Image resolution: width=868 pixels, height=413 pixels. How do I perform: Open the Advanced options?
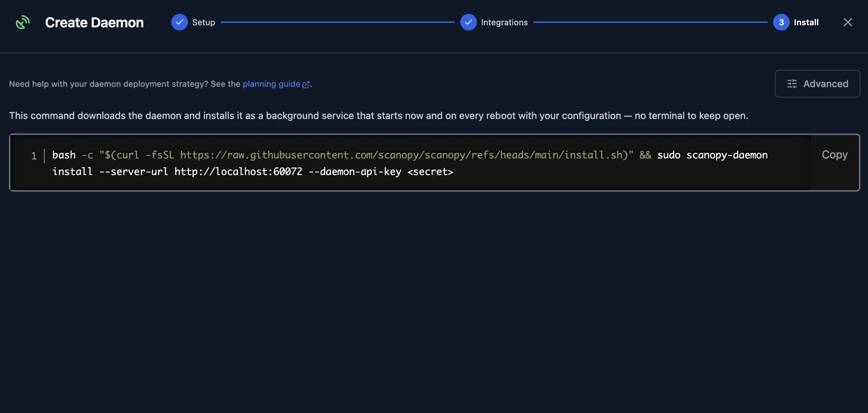pyautogui.click(x=817, y=84)
